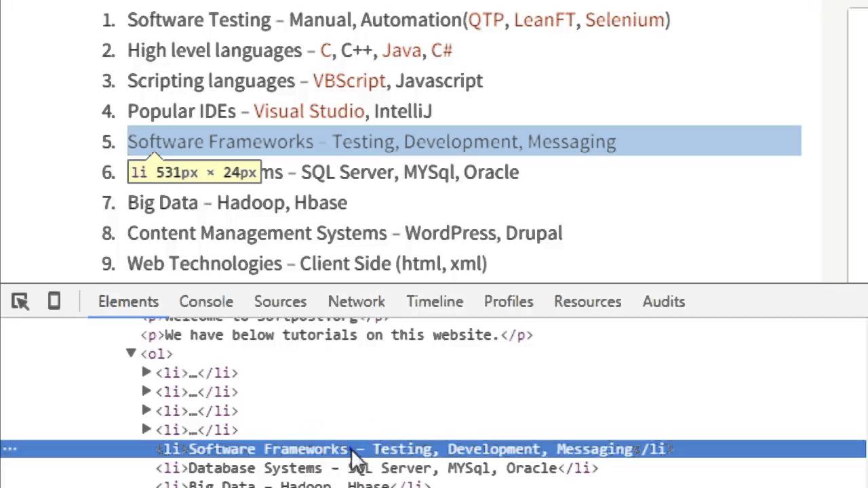Image resolution: width=868 pixels, height=488 pixels.
Task: Select the Database Systems li node in DOM
Action: point(377,468)
